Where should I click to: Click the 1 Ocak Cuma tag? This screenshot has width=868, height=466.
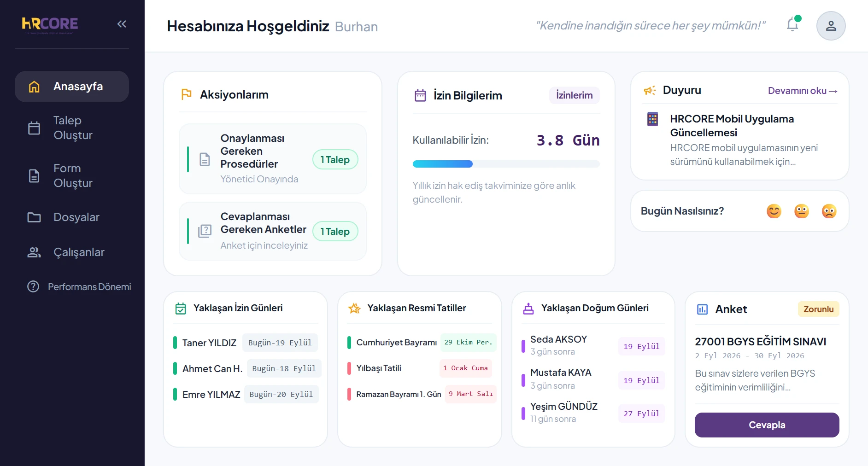tap(466, 368)
